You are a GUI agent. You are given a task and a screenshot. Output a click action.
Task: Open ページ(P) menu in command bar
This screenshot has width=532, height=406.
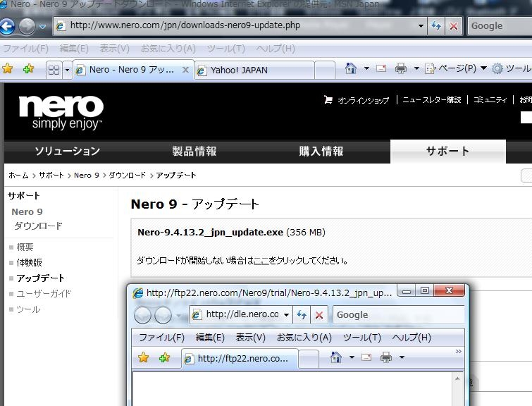[x=456, y=68]
